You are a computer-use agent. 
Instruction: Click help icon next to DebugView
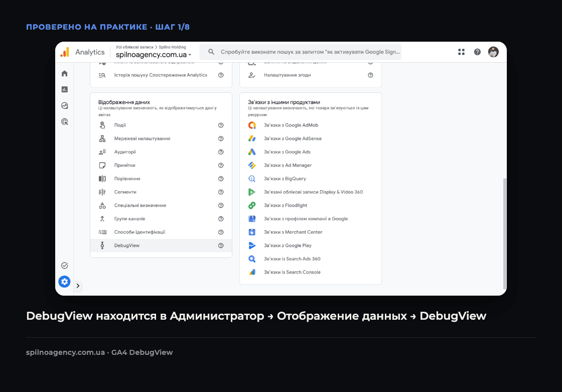pyautogui.click(x=221, y=245)
